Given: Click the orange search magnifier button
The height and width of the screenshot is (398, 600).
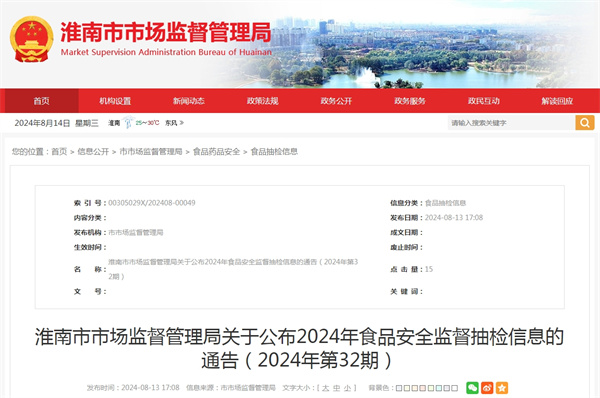Looking at the screenshot, I should [585, 123].
